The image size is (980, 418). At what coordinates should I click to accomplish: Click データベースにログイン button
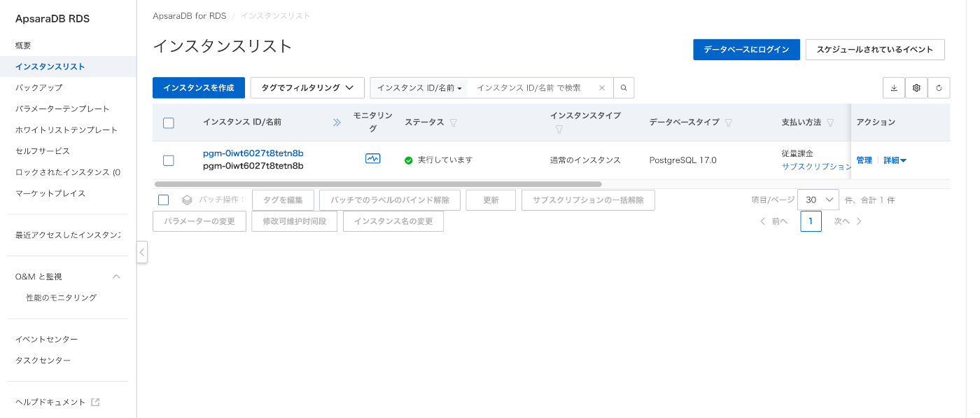[x=746, y=50]
